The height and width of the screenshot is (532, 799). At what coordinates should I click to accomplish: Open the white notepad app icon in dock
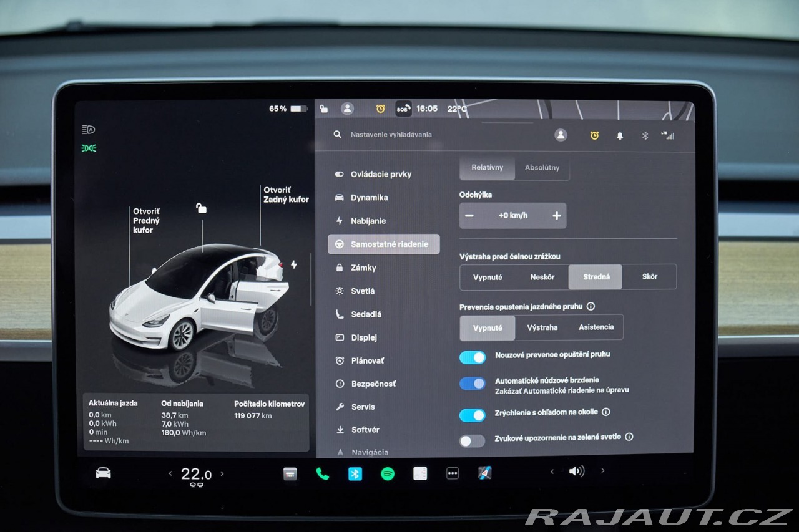coord(420,473)
